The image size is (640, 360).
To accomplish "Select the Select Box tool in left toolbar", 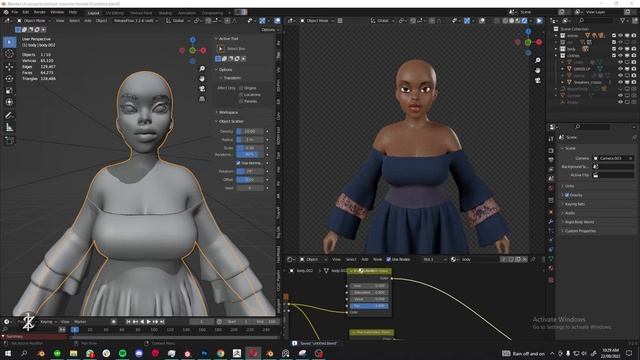I will coord(9,42).
